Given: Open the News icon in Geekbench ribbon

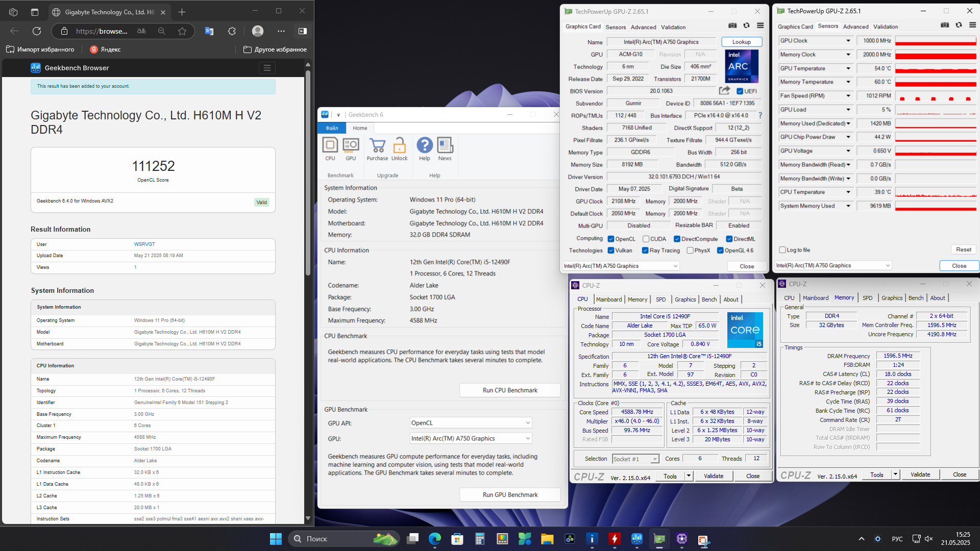Looking at the screenshot, I should [x=445, y=148].
